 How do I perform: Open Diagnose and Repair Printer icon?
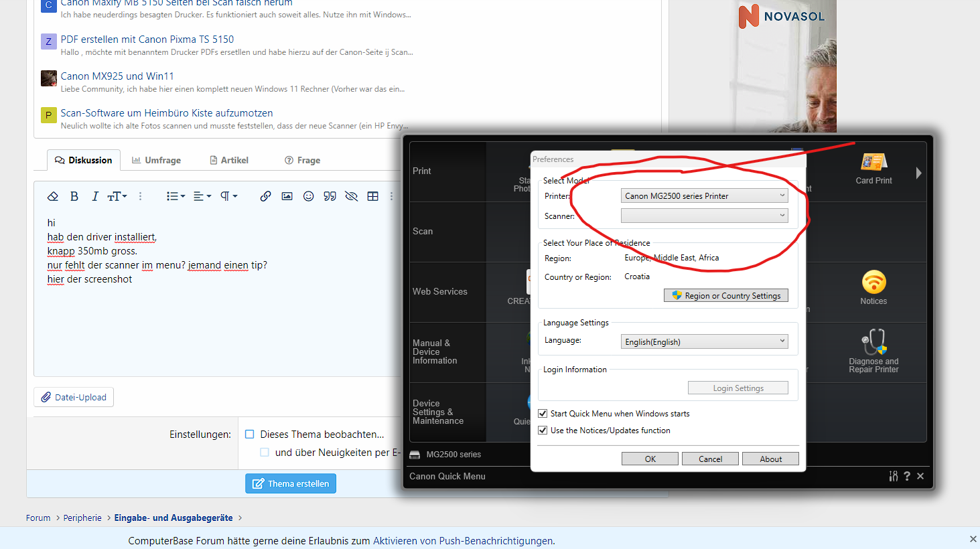(873, 351)
